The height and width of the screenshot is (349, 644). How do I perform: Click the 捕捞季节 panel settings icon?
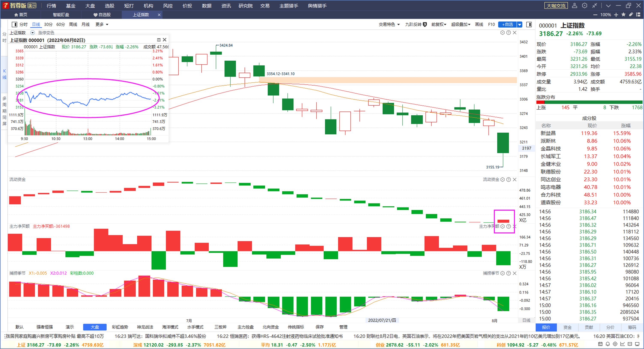click(503, 273)
